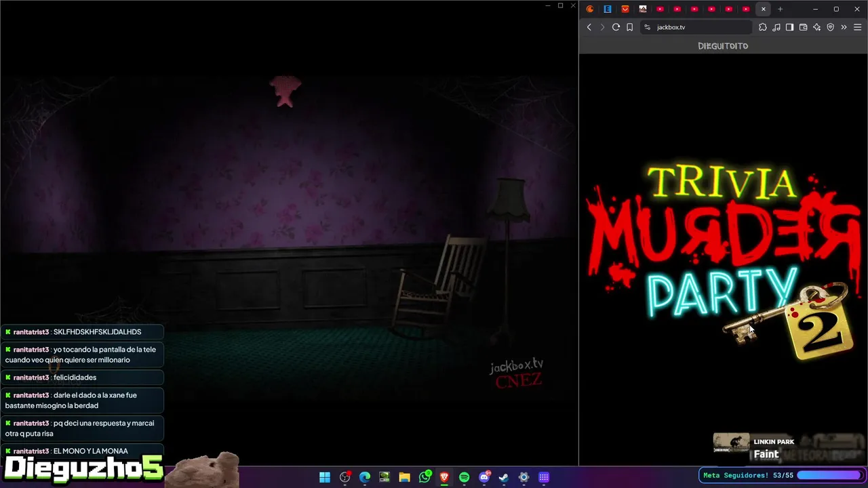The image size is (868, 488).
Task: Open the browser hamburger menu
Action: [858, 27]
